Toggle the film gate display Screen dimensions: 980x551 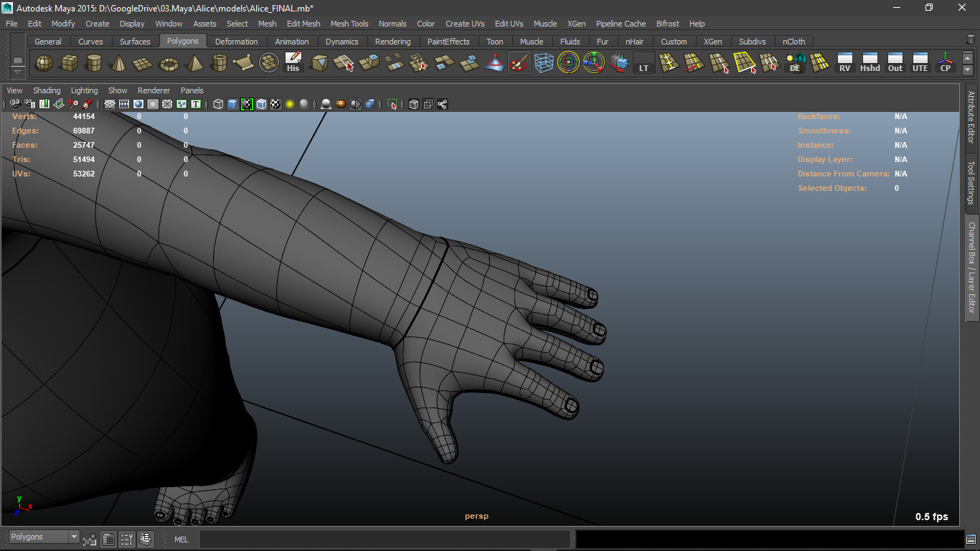coord(124,104)
